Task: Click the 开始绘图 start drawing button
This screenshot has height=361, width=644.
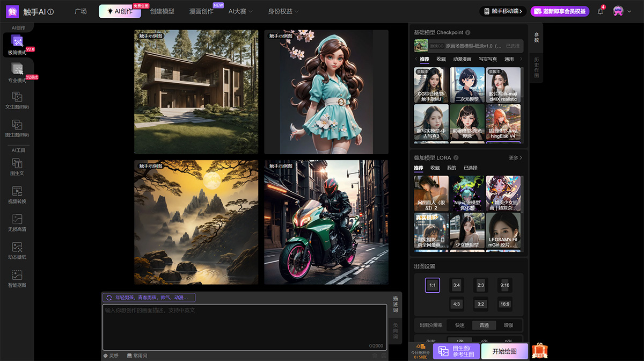Action: coord(504,351)
